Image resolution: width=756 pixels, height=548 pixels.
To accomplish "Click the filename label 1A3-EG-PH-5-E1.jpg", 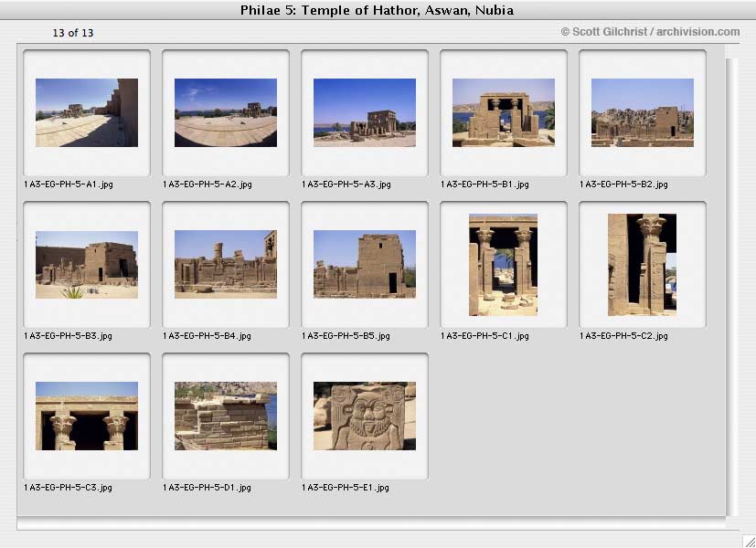I will tap(346, 488).
